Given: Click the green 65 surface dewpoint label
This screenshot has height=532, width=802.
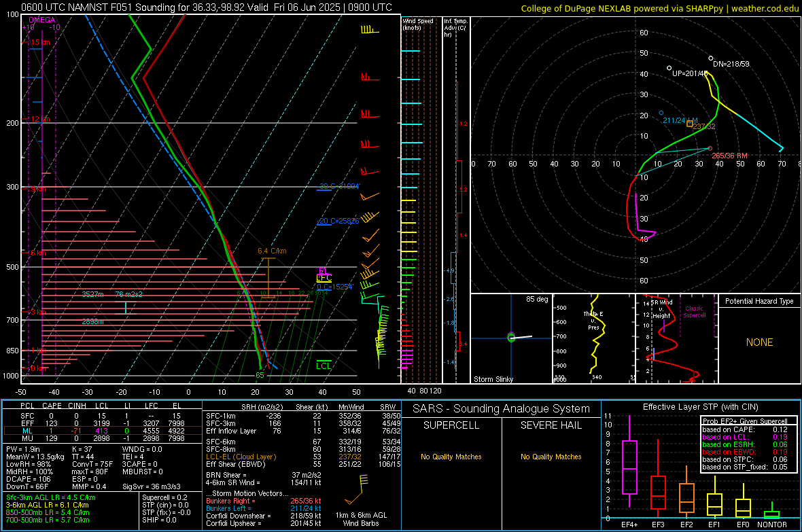Looking at the screenshot, I should 260,375.
